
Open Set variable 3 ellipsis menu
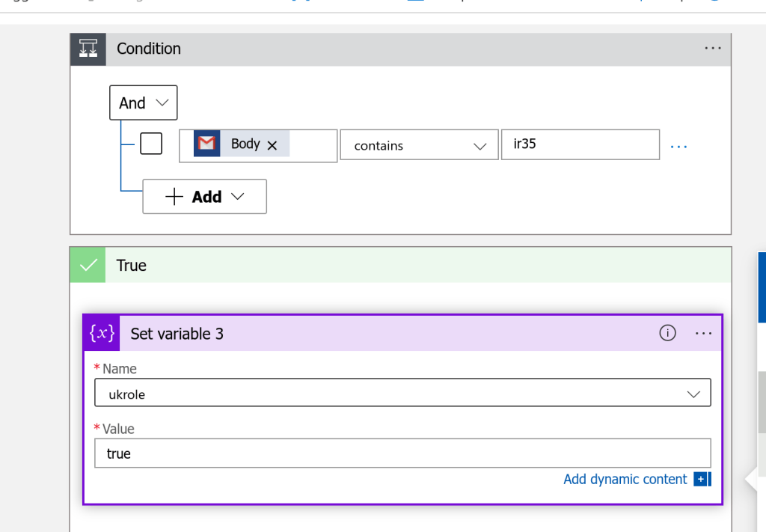click(703, 333)
